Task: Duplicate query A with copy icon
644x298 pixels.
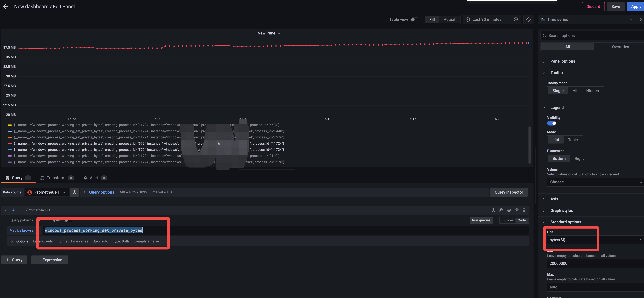Action: click(x=501, y=210)
